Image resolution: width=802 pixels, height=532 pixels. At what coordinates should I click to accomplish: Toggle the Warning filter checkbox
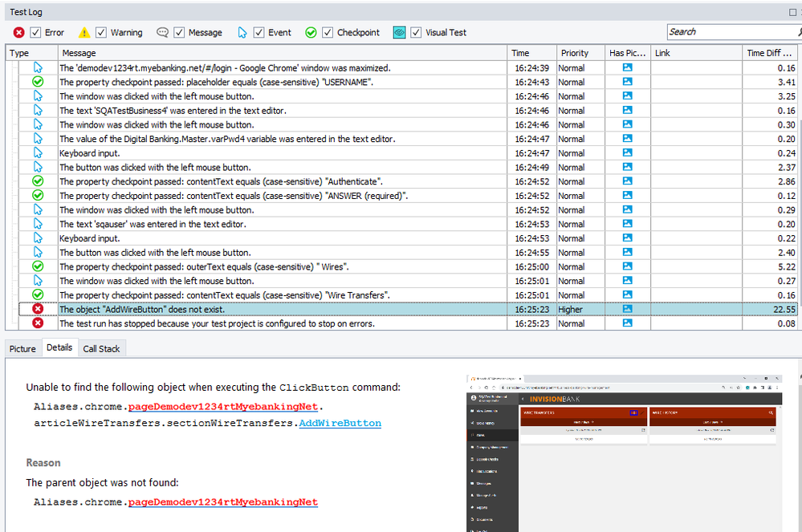coord(101,33)
